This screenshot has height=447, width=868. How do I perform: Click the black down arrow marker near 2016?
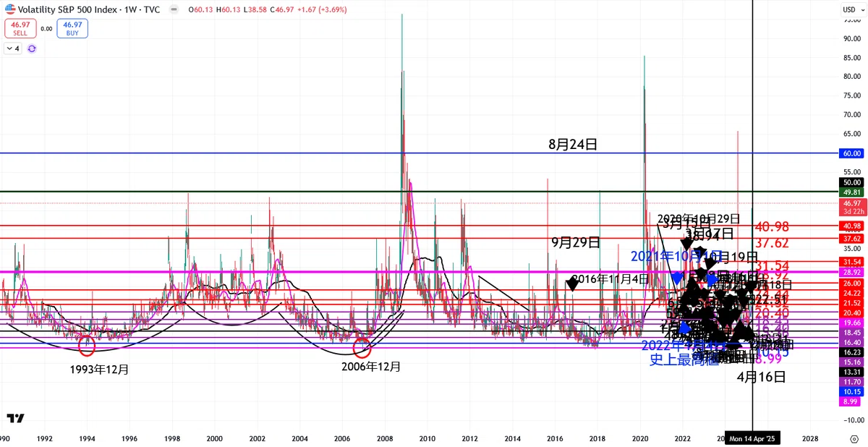point(572,285)
